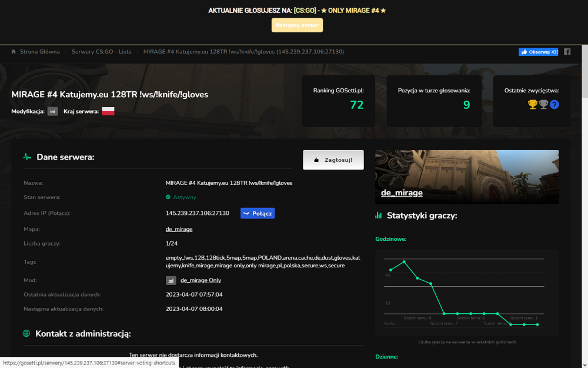This screenshot has width=588, height=368.
Task: Click the MIRAGE #4 breadcrumb entry
Action: point(244,52)
